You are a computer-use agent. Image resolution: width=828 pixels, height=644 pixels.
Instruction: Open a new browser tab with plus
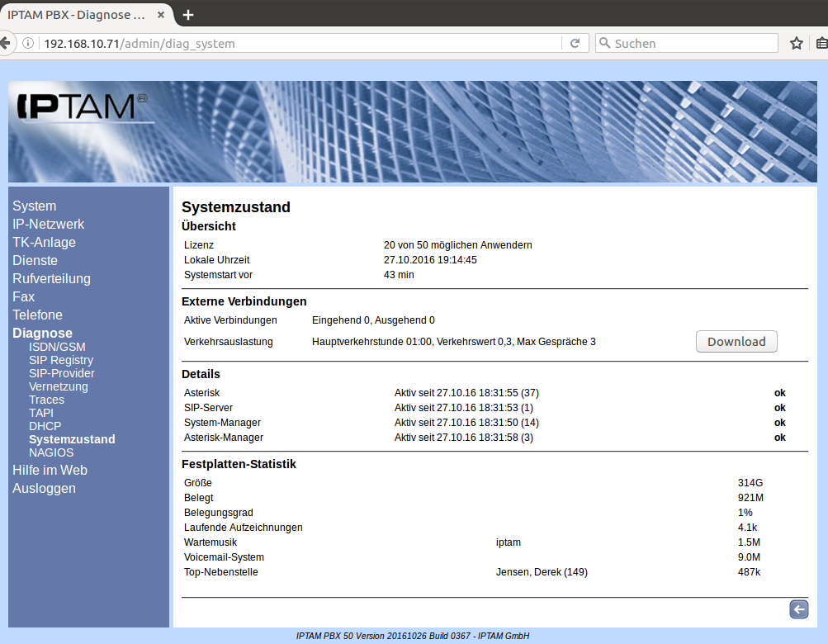[x=188, y=15]
